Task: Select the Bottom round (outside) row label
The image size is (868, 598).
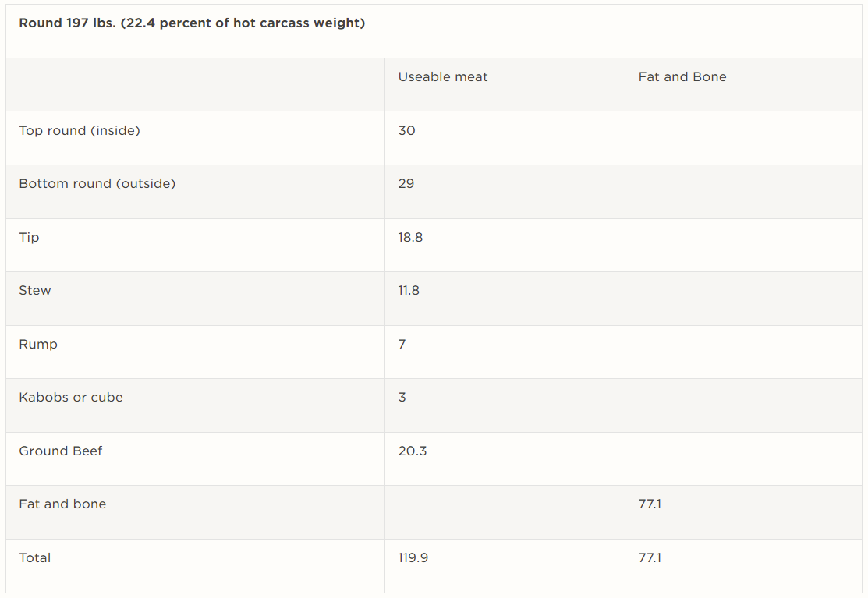Action: [97, 184]
